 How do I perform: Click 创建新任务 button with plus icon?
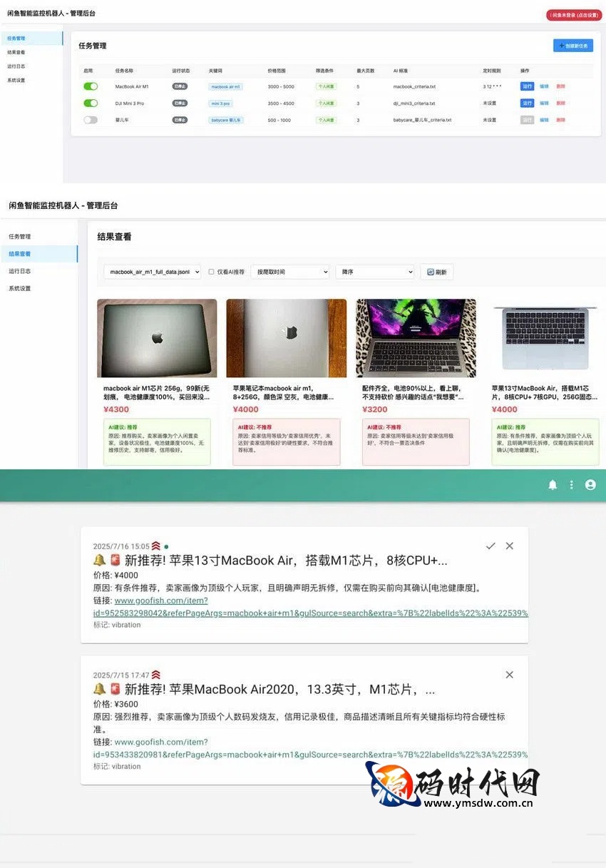(x=573, y=46)
